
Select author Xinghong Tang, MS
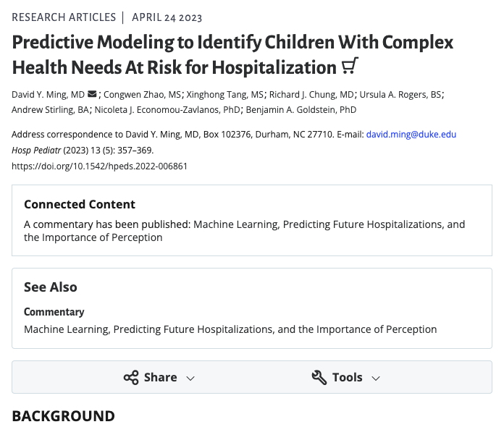226,94
